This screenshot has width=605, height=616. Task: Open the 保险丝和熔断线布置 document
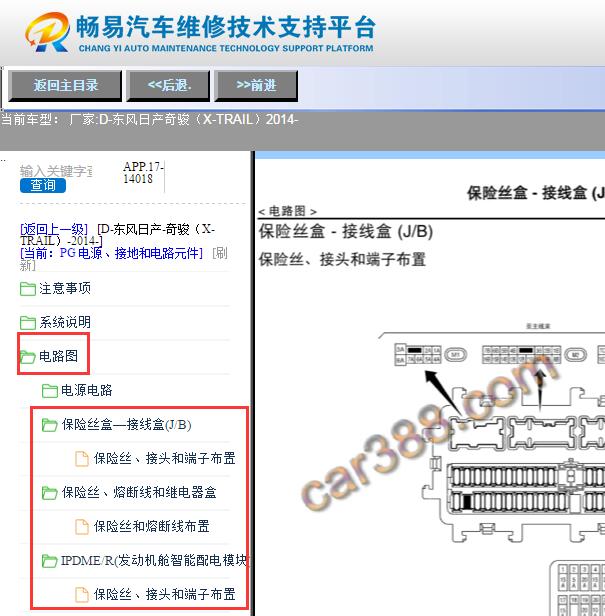(x=152, y=526)
